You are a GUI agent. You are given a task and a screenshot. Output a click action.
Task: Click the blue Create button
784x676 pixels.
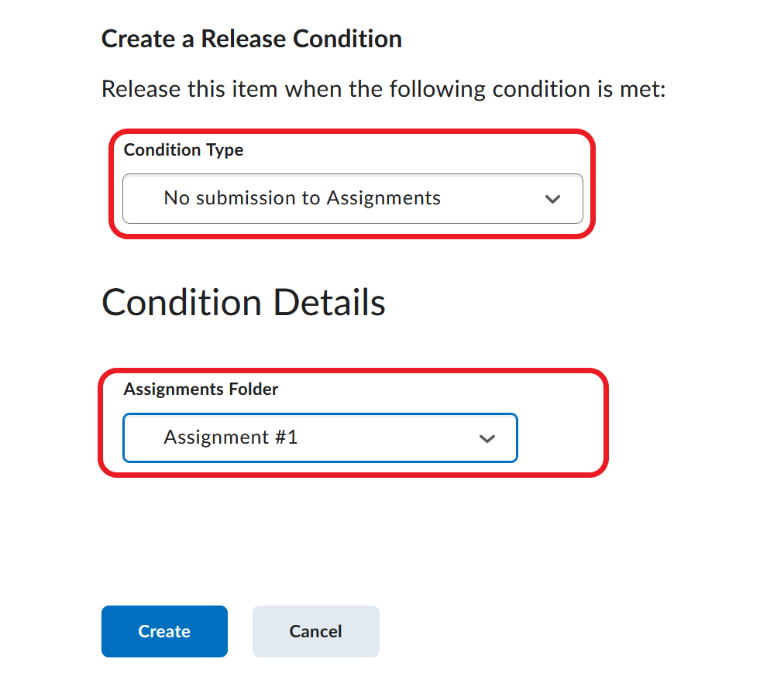point(164,631)
